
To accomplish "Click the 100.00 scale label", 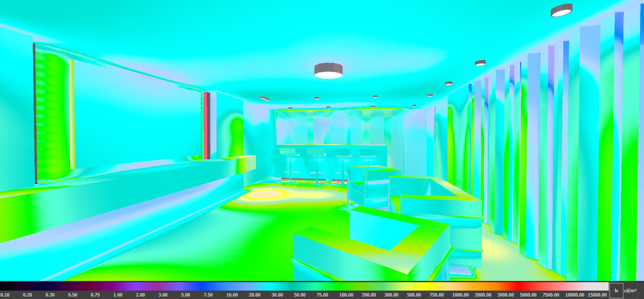I will click(346, 295).
